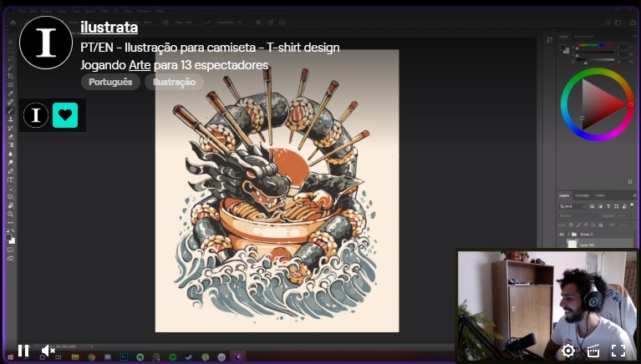Select the Magic Wand tool
Screen dimensions: 641x364
tap(11, 68)
